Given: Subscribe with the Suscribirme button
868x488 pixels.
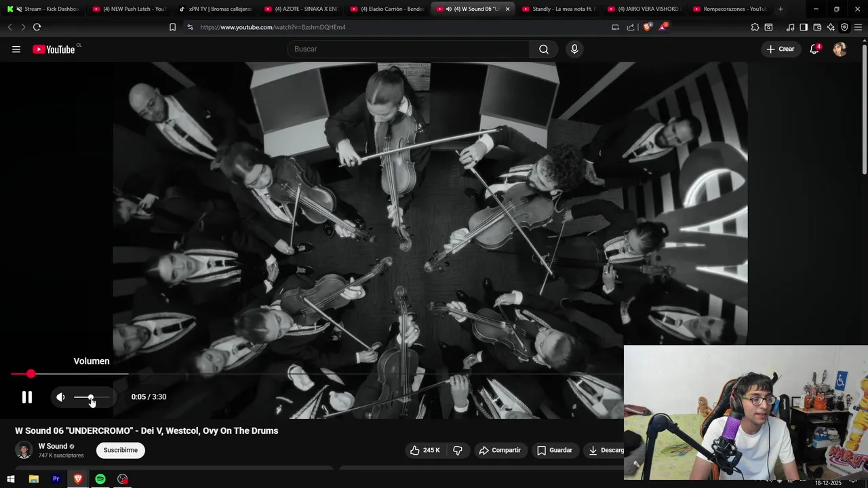Looking at the screenshot, I should tap(121, 450).
